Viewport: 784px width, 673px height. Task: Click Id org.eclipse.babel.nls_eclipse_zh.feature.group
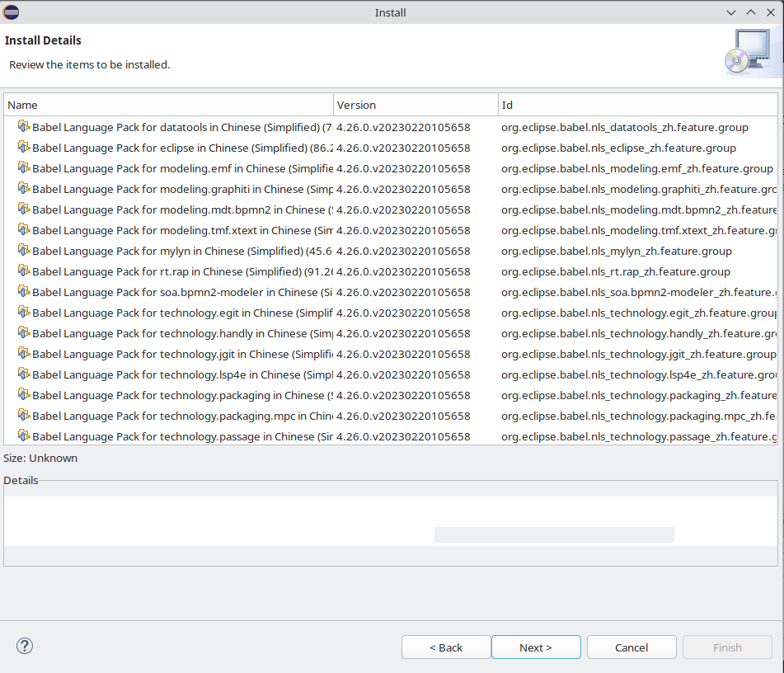pos(618,148)
